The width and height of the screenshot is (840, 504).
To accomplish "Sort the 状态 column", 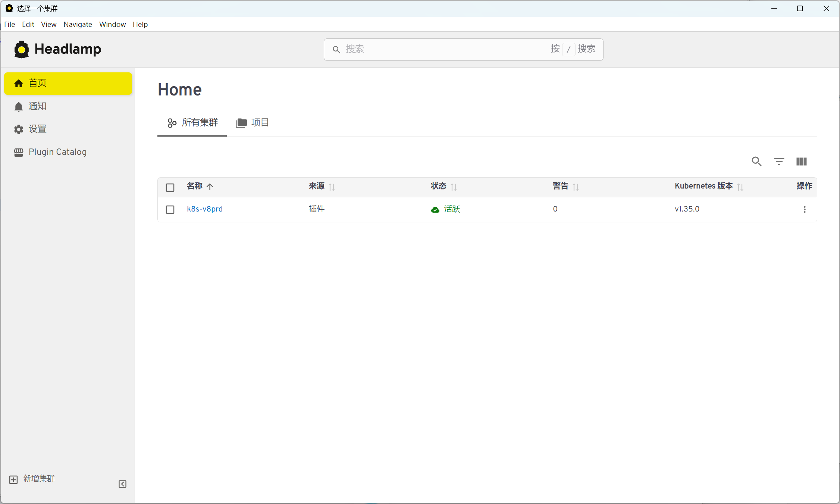I will [454, 187].
